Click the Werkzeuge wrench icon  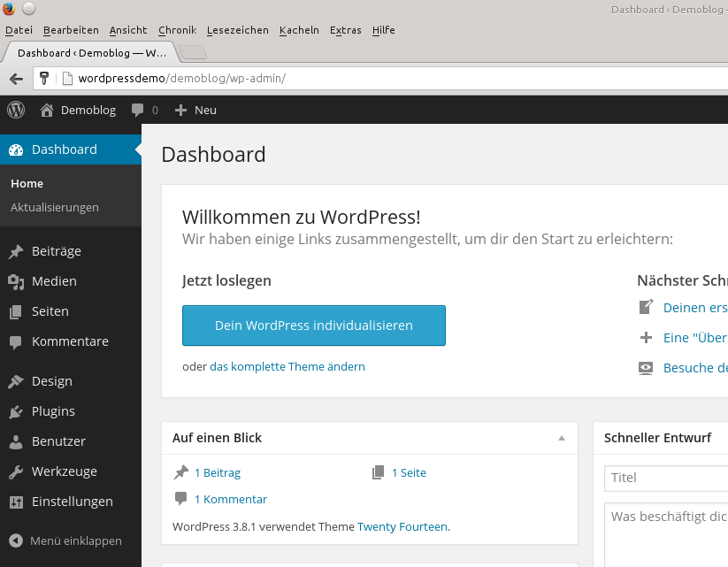pos(16,471)
